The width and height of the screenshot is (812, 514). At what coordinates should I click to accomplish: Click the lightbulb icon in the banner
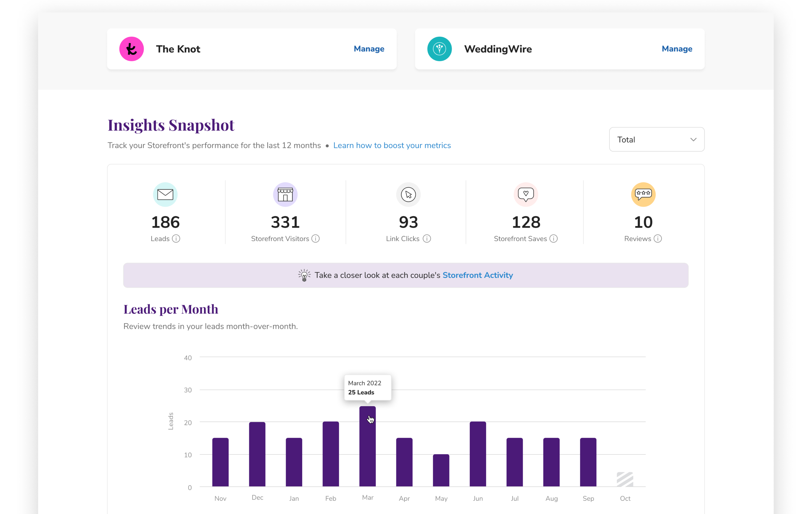pos(304,275)
